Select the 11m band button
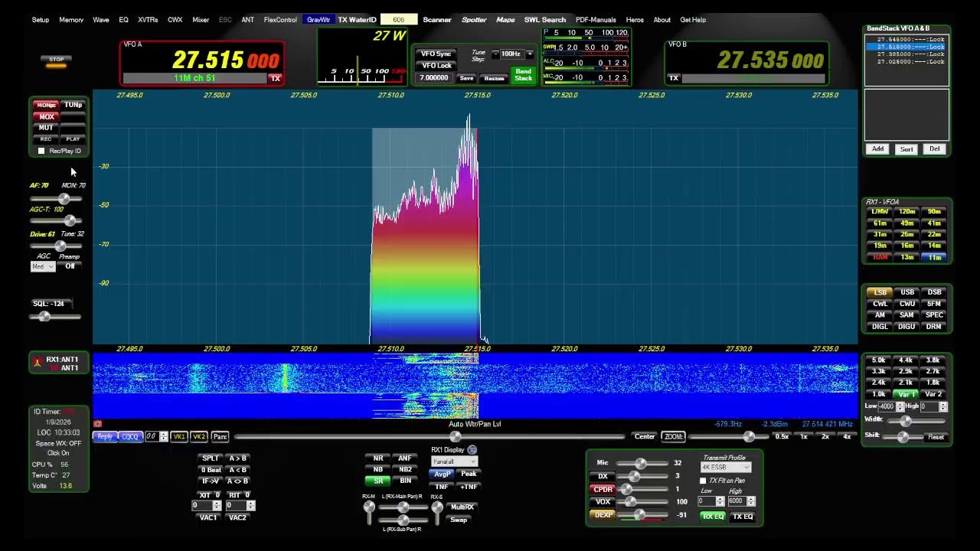 (935, 257)
